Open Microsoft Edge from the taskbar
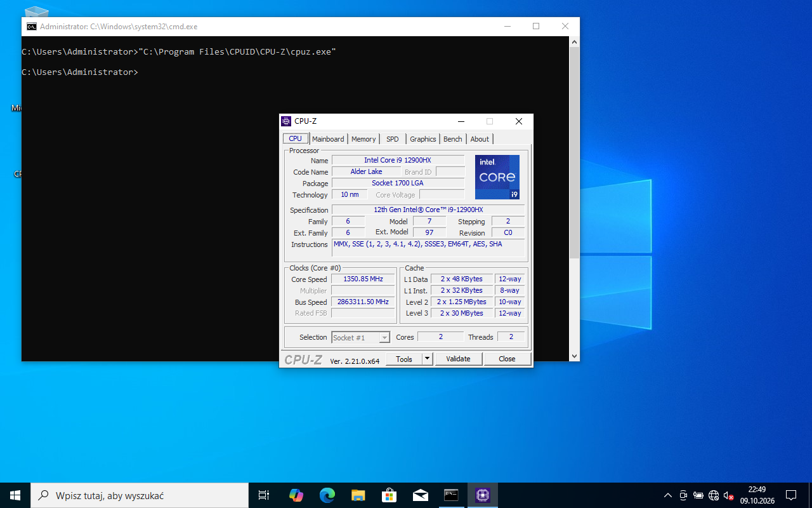The height and width of the screenshot is (508, 812). click(327, 495)
